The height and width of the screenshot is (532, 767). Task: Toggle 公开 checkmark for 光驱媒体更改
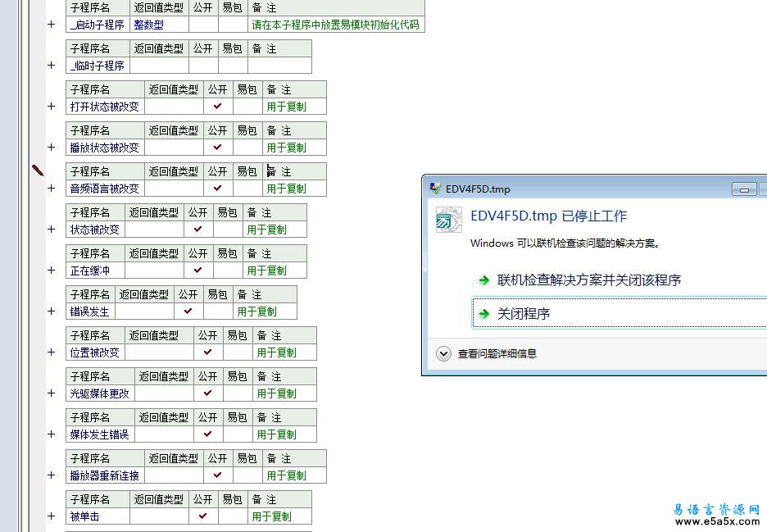[208, 393]
